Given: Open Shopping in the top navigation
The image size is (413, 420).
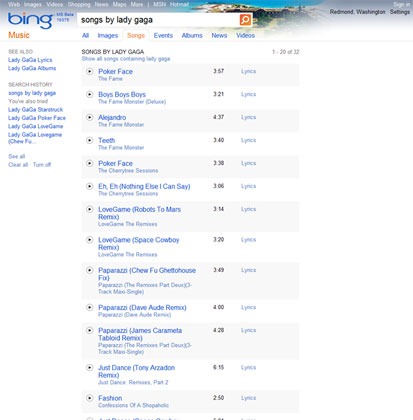Looking at the screenshot, I should (x=79, y=4).
